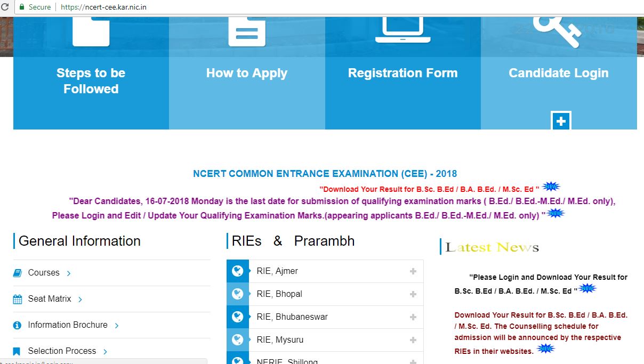Open the Candidate Login page
Viewport: 644px width, 364px height.
[558, 73]
